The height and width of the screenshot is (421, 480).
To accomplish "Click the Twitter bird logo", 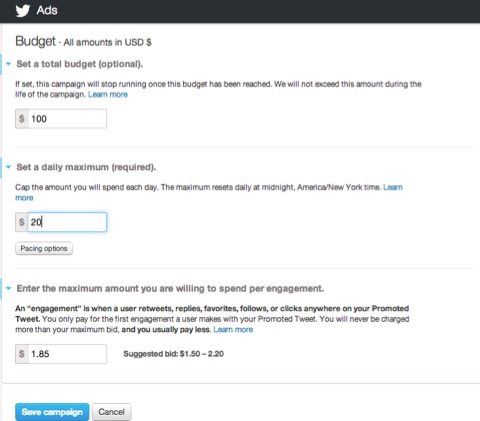I will coord(23,11).
